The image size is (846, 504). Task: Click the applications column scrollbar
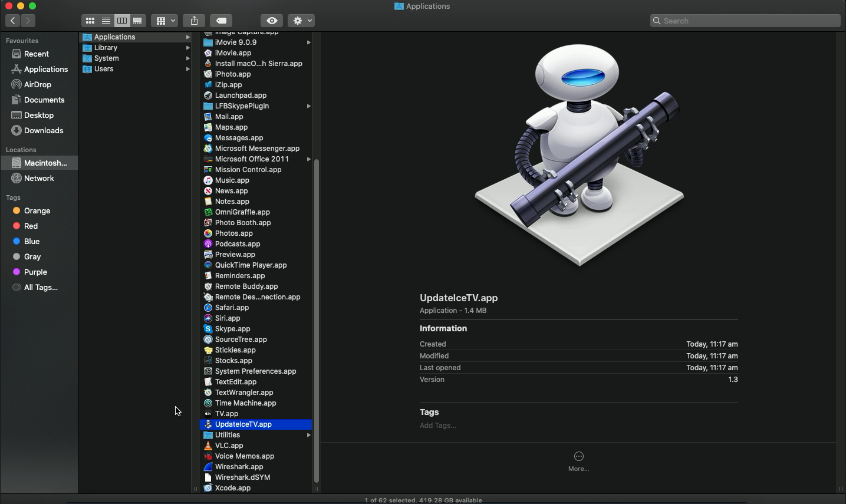click(317, 321)
